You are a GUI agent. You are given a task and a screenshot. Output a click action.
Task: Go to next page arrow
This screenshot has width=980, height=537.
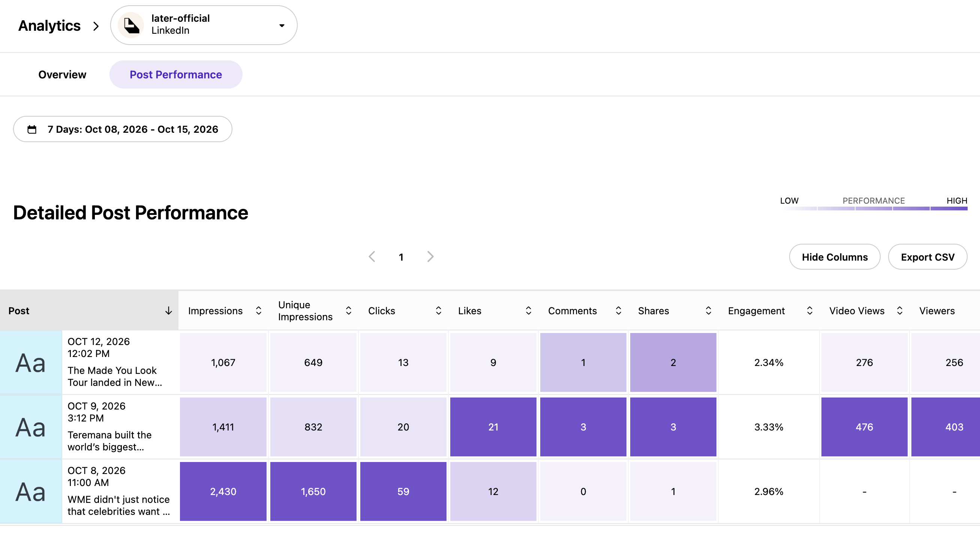(x=430, y=256)
